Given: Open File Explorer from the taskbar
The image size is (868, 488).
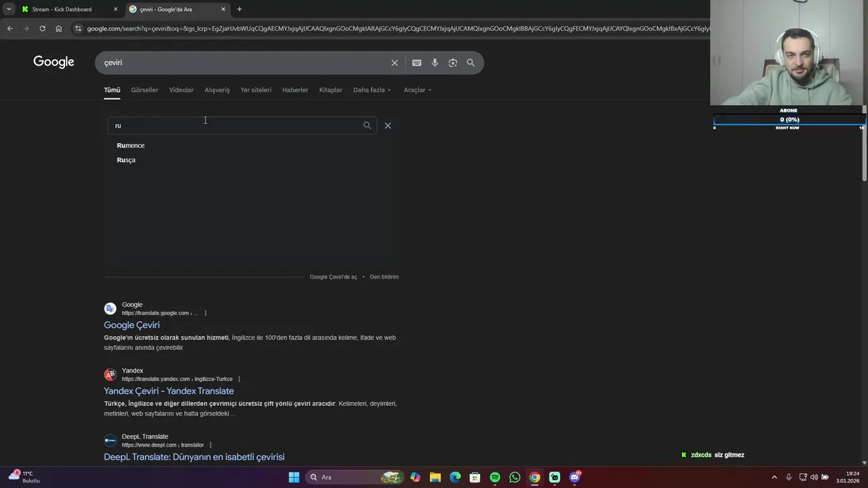Looking at the screenshot, I should point(435,477).
